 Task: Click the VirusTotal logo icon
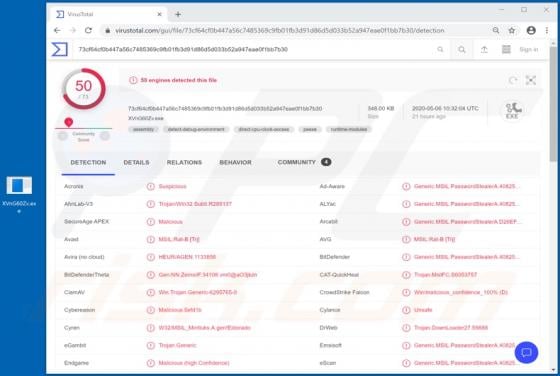pyautogui.click(x=59, y=49)
